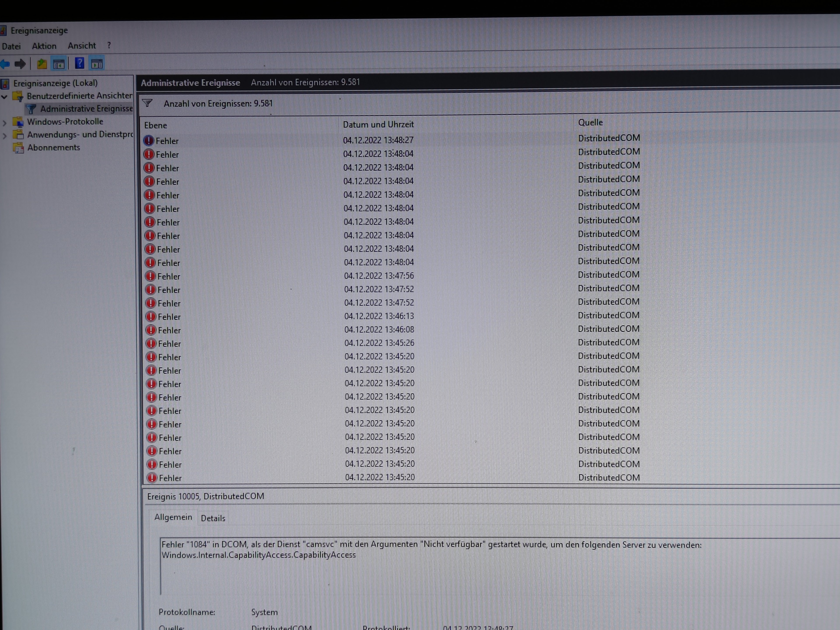The width and height of the screenshot is (840, 630).
Task: Sort by Quelle column header
Action: click(590, 122)
